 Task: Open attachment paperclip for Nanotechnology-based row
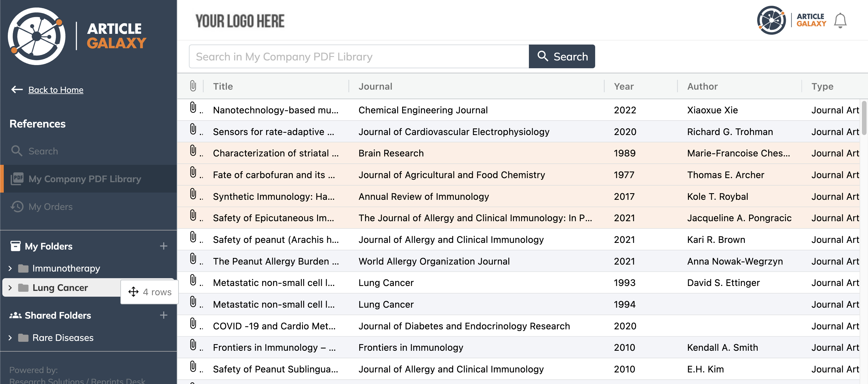point(193,108)
